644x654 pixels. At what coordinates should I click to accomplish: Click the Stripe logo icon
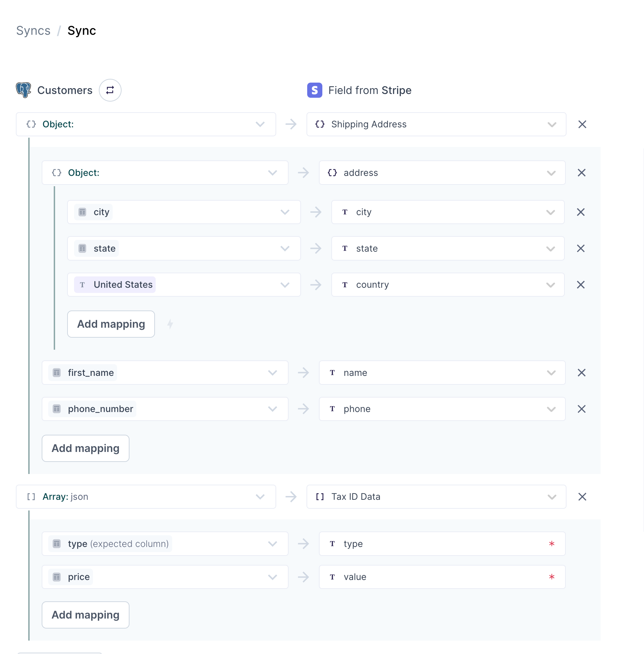click(x=314, y=90)
